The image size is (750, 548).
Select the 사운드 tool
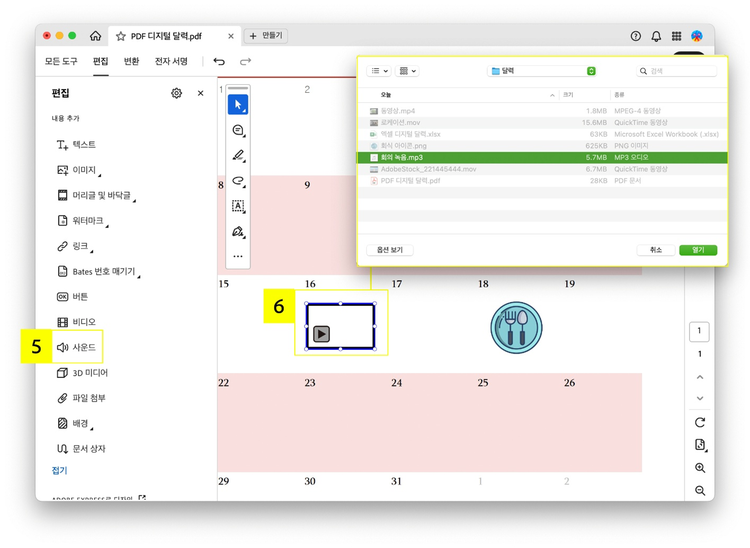click(77, 347)
